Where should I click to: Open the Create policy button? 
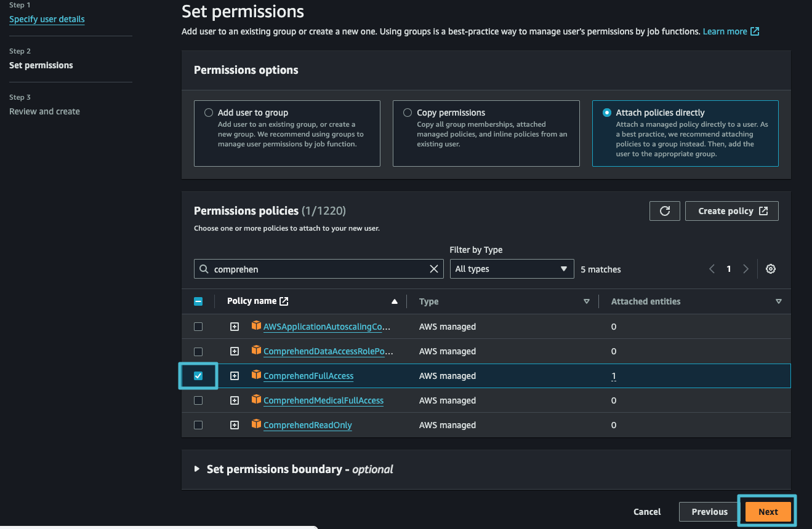click(731, 211)
